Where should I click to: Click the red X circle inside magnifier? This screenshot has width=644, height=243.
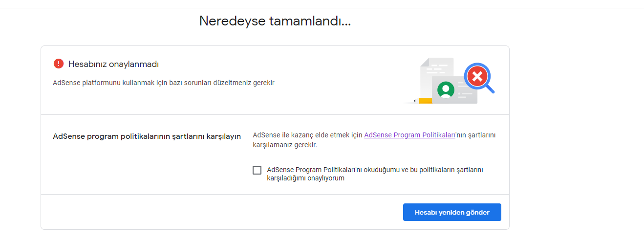[476, 76]
